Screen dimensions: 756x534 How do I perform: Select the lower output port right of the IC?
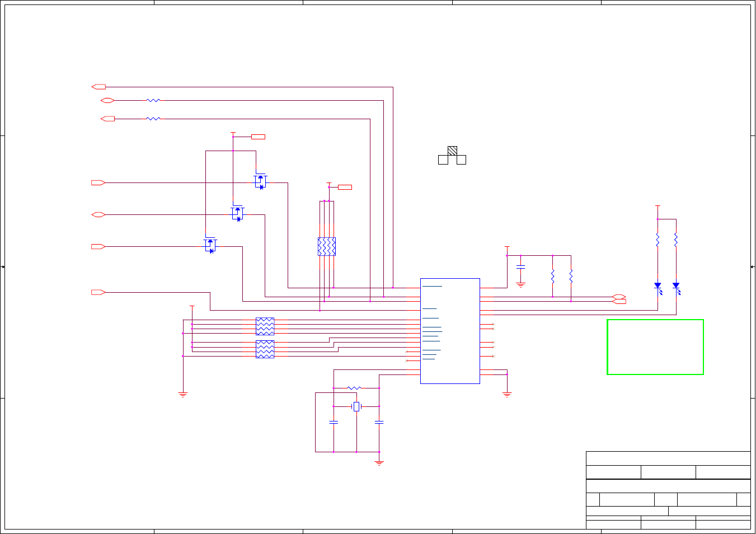click(619, 302)
